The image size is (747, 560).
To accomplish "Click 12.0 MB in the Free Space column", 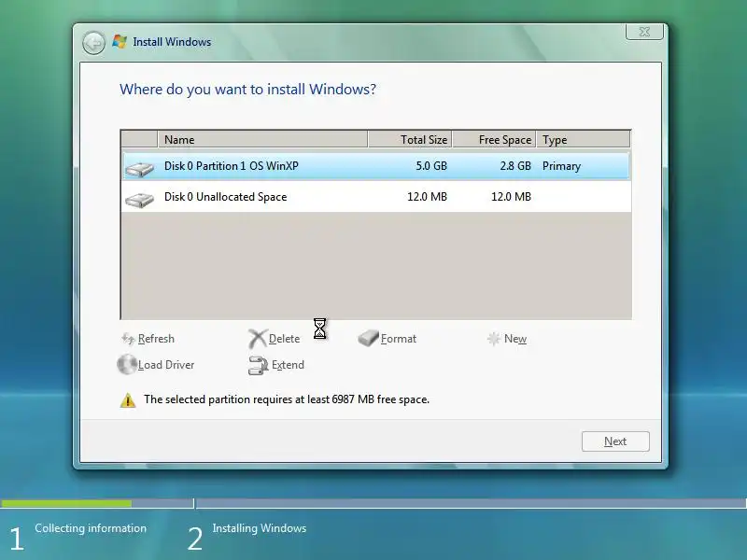I will [x=511, y=197].
